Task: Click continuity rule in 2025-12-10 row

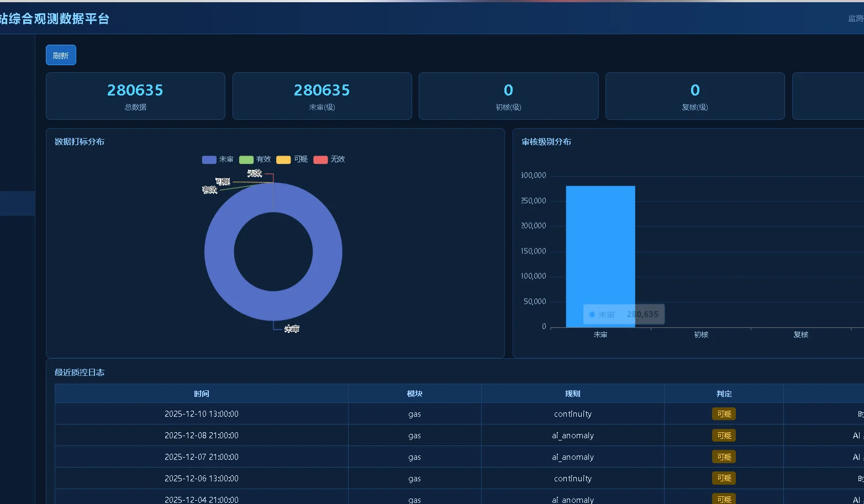Action: [x=573, y=414]
